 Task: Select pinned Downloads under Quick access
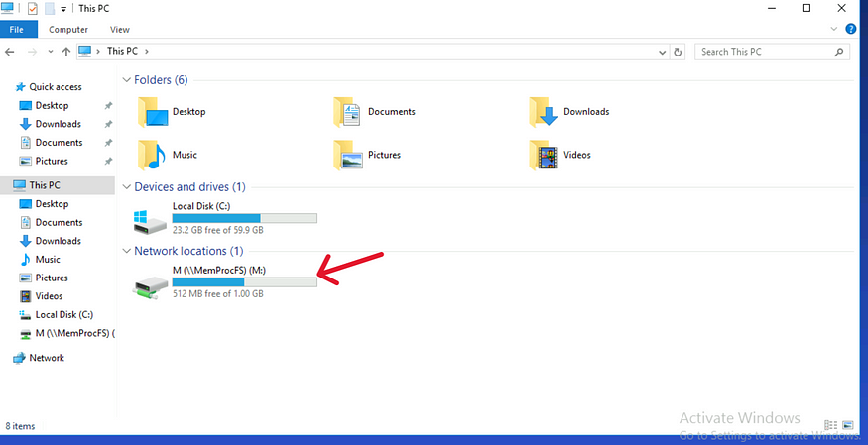59,124
